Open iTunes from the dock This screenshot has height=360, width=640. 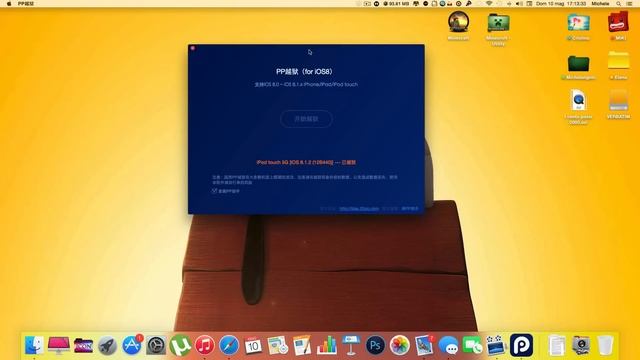click(x=204, y=345)
